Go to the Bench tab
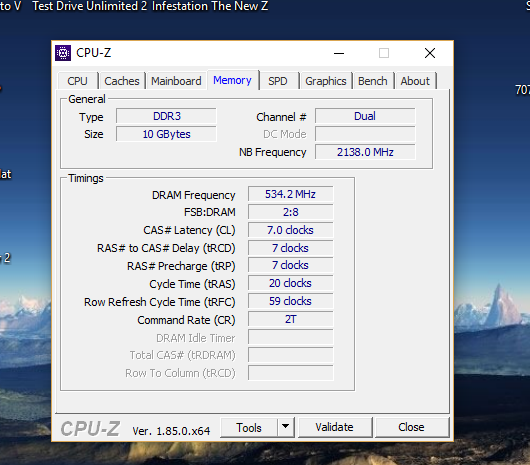Viewport: 530px width, 465px height. 373,81
